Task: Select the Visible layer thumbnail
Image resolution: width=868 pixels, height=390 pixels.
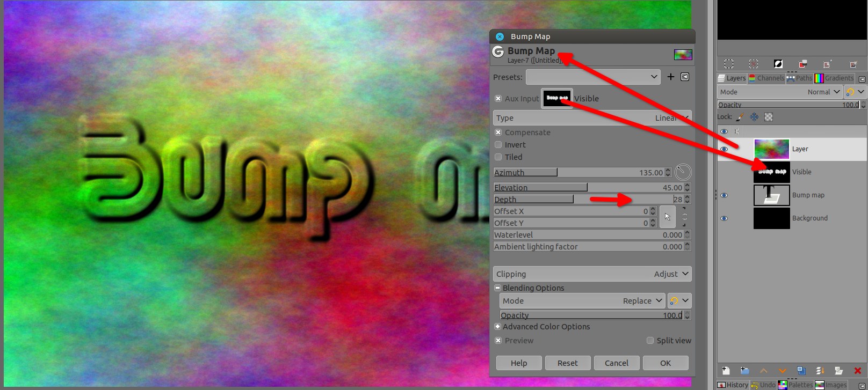Action: (771, 172)
